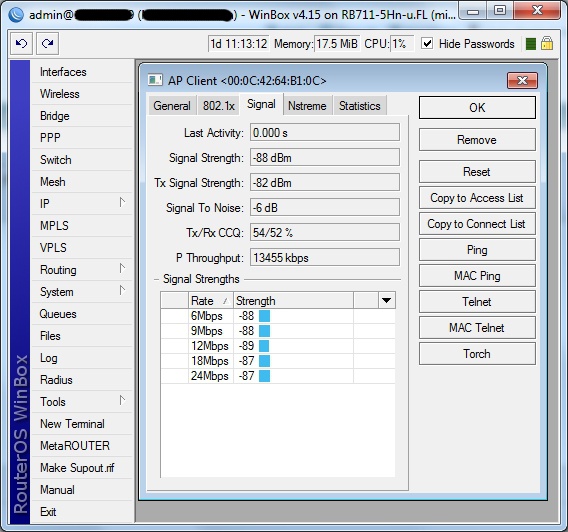Click the MAC Telnet button
Viewport: 568px width, 532px height.
point(477,328)
